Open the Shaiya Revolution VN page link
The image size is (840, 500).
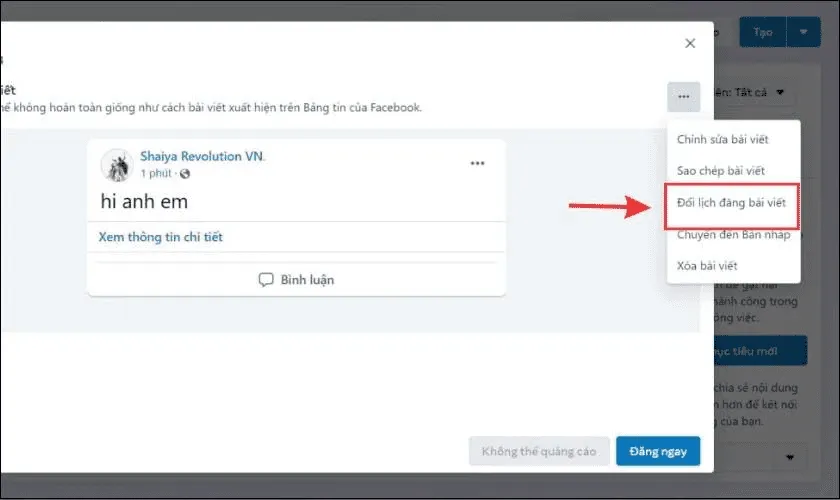point(202,156)
